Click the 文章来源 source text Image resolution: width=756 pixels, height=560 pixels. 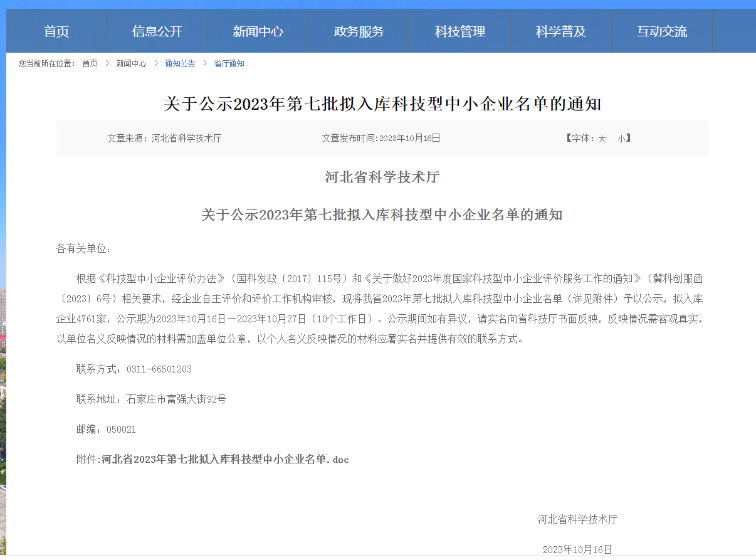(x=164, y=139)
